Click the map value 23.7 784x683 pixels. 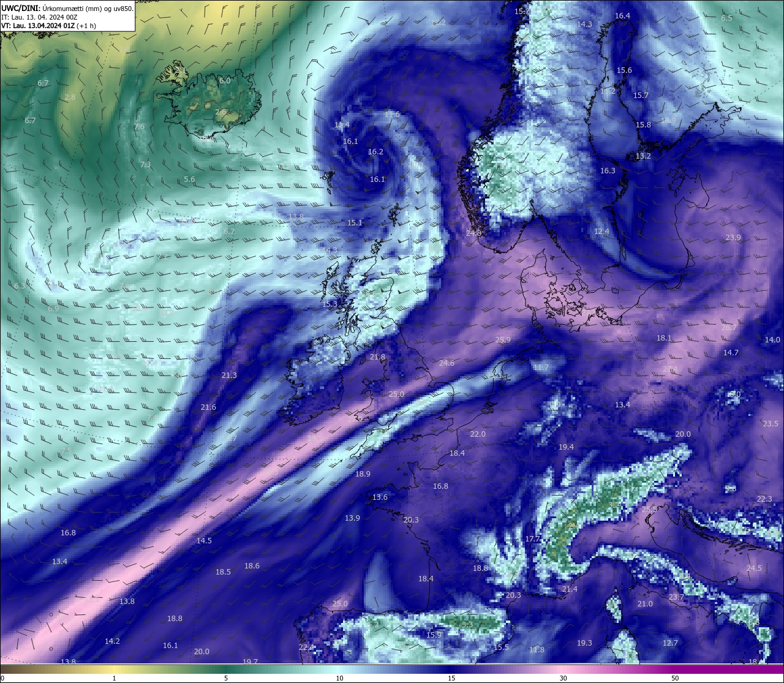[676, 597]
